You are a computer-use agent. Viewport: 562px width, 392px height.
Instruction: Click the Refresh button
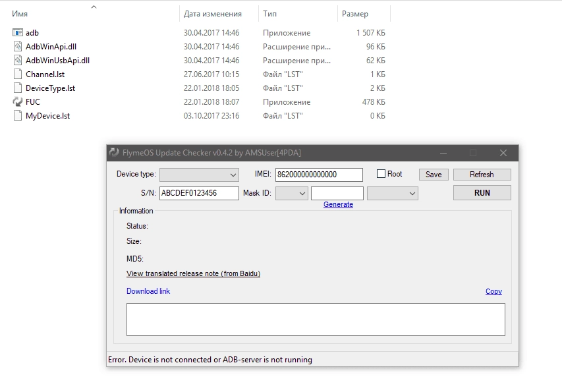point(482,175)
